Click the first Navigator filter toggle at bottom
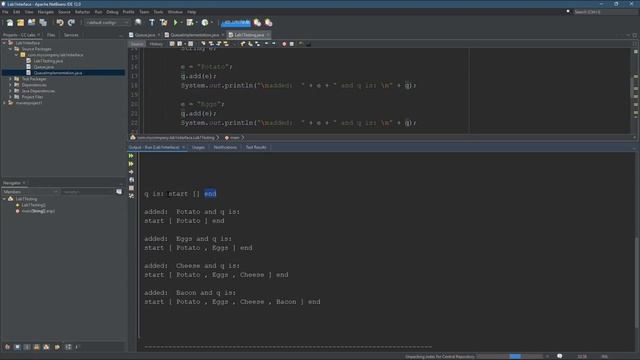 pyautogui.click(x=7, y=347)
